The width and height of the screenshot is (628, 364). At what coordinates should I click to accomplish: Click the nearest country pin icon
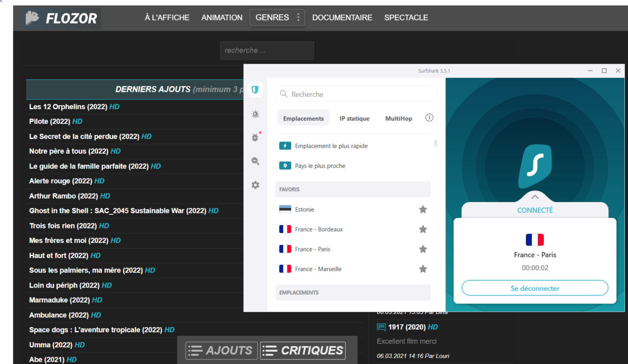285,166
